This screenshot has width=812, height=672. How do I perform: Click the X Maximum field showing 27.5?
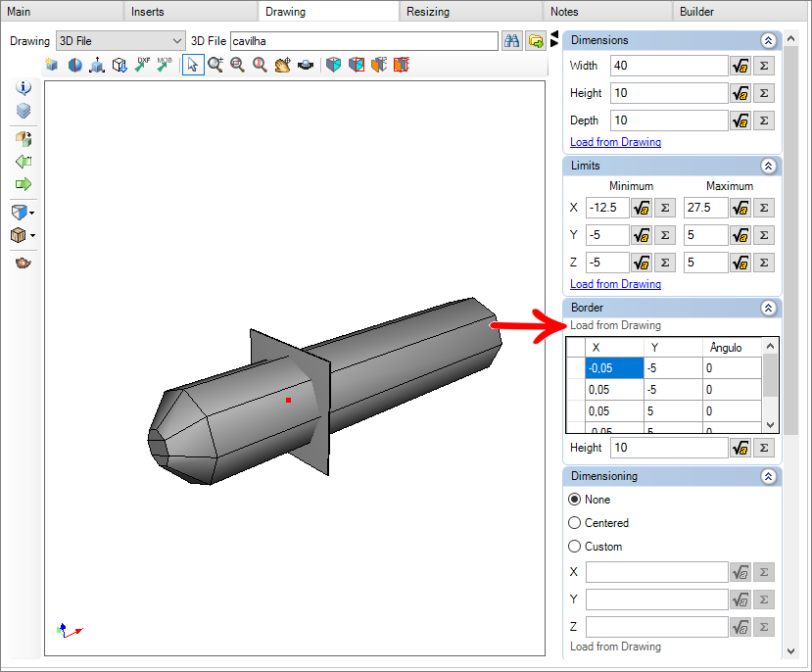pos(706,208)
